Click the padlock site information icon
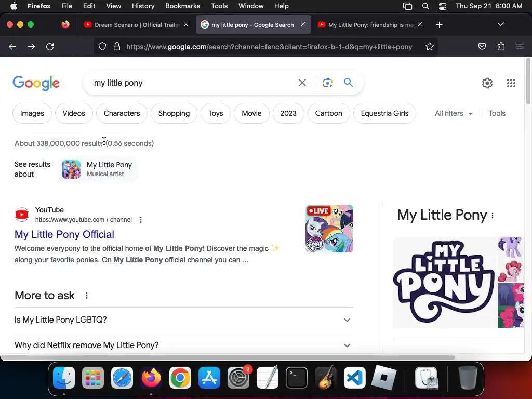Screen dimensions: 532x399 coord(117,47)
